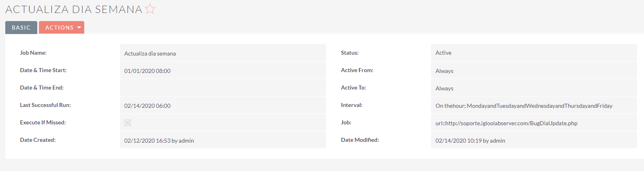Open the Actions menu tab

(x=62, y=28)
